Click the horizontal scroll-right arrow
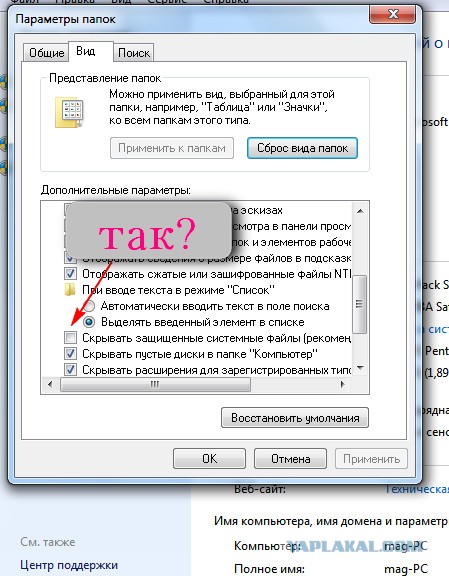 pos(342,385)
